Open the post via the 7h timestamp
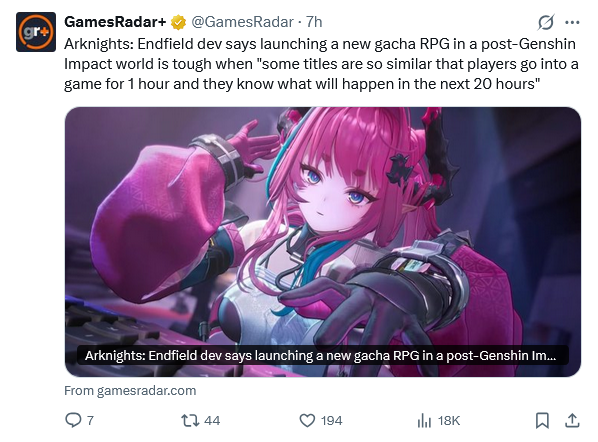Image resolution: width=598 pixels, height=442 pixels. tap(314, 22)
